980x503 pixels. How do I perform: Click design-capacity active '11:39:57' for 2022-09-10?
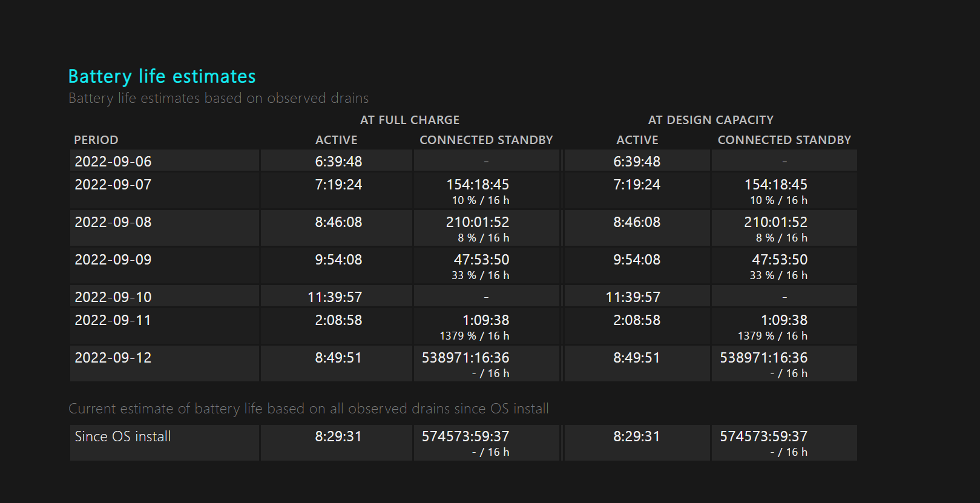click(x=633, y=297)
